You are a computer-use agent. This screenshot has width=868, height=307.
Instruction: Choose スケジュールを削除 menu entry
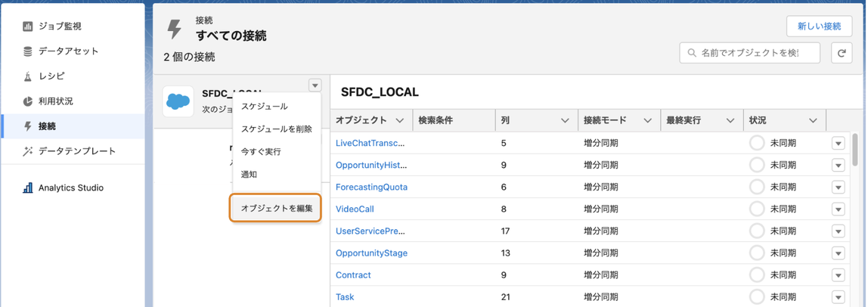click(x=276, y=129)
